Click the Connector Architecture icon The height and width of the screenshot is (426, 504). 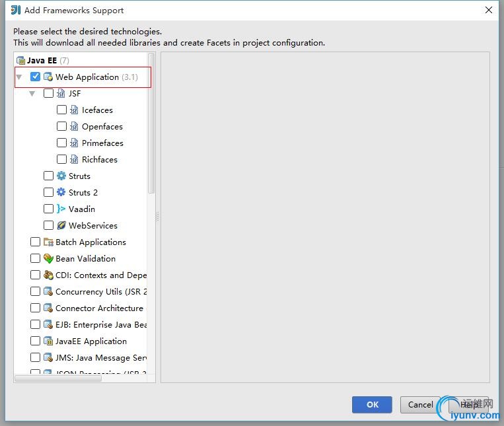(x=48, y=308)
